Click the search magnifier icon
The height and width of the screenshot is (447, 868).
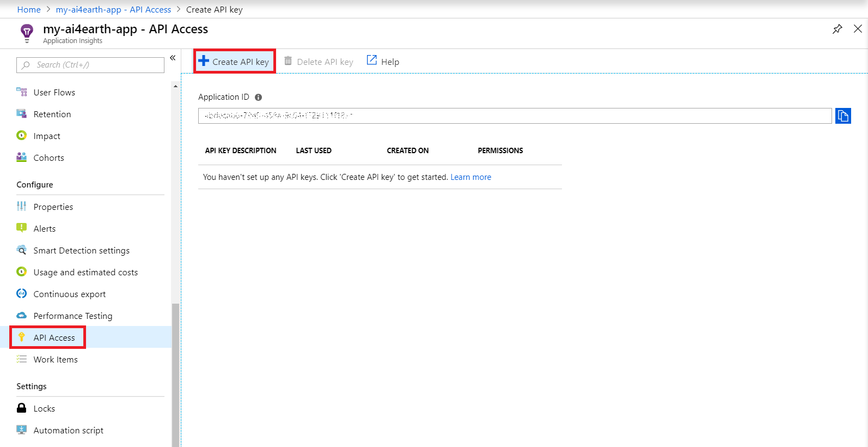26,65
